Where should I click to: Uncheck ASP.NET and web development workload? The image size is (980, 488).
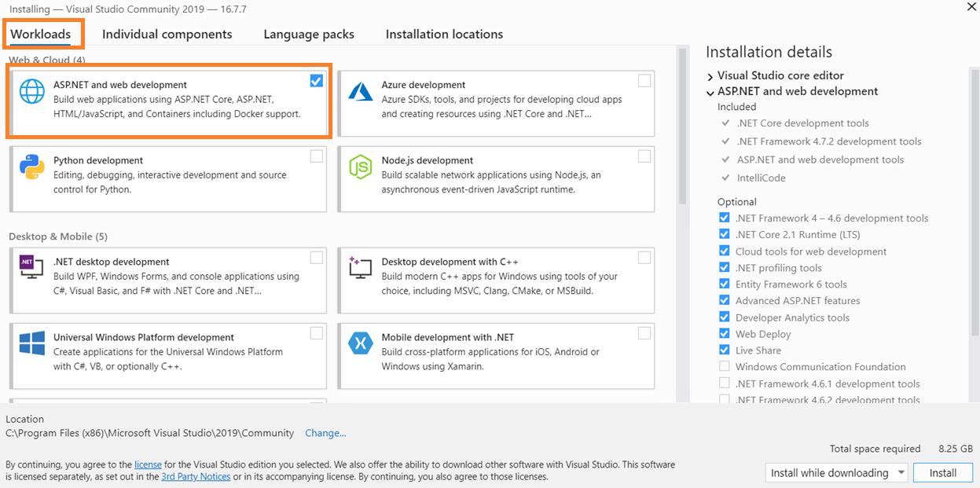click(x=316, y=81)
